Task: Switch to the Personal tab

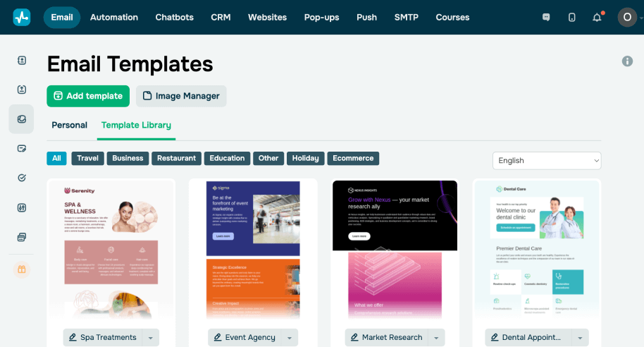Action: [70, 125]
